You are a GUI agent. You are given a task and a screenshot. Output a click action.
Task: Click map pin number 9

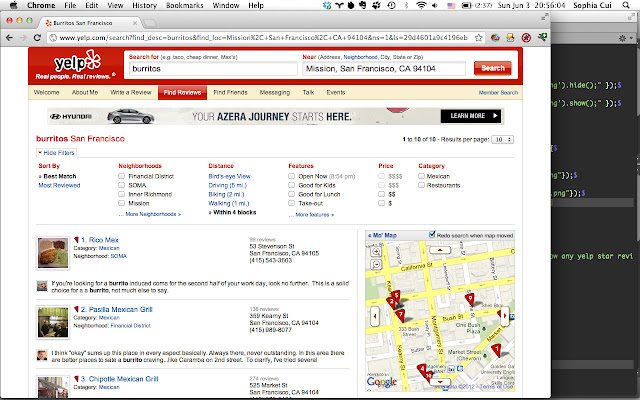[470, 299]
